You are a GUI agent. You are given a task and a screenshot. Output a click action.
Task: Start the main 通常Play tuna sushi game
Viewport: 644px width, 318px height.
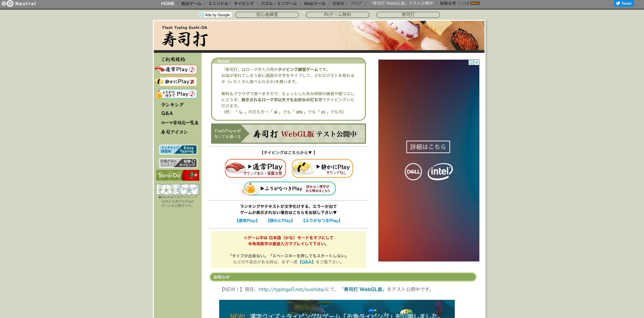click(255, 168)
